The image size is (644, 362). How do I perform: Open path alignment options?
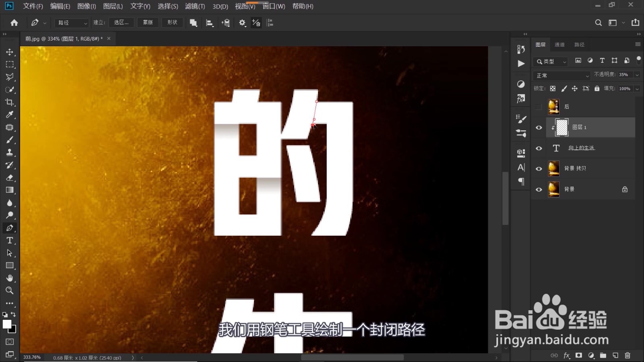coord(210,23)
